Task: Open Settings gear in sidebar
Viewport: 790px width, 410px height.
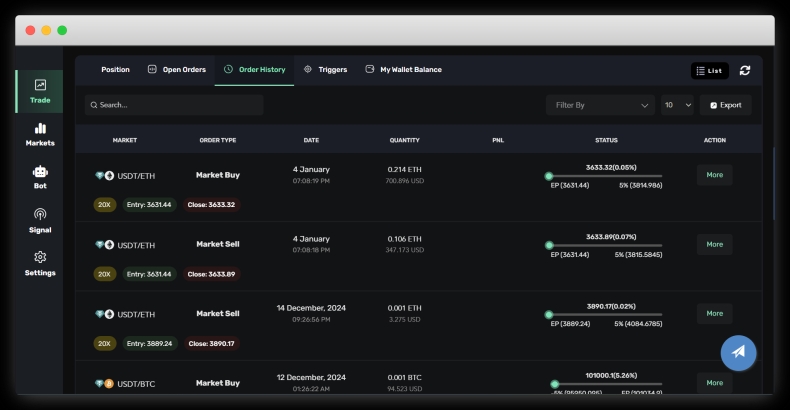Action: pos(40,263)
